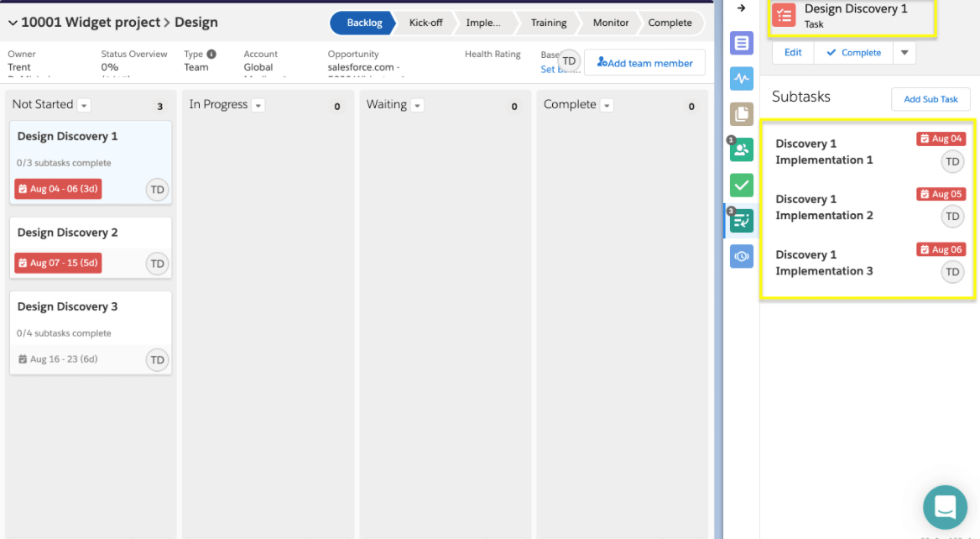Select the Backlog stage

point(364,23)
